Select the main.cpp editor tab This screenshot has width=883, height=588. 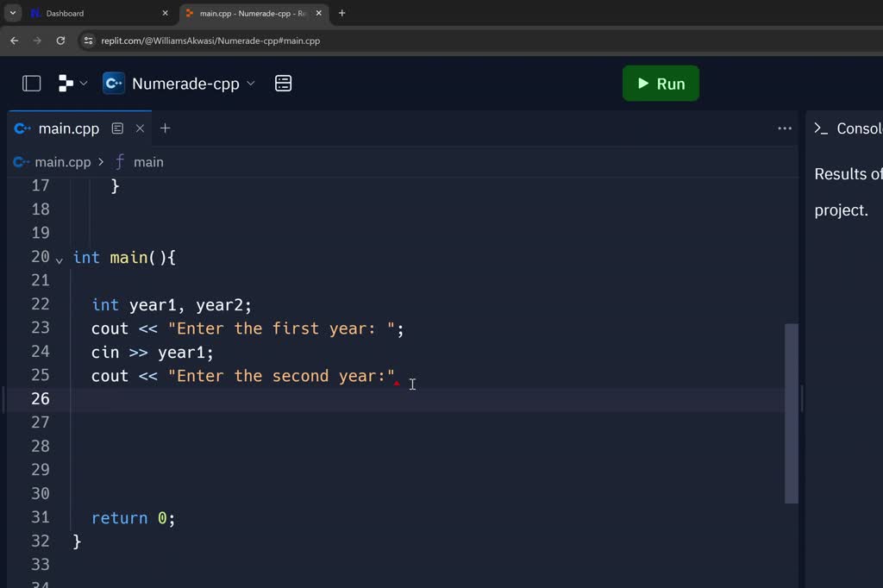(69, 128)
